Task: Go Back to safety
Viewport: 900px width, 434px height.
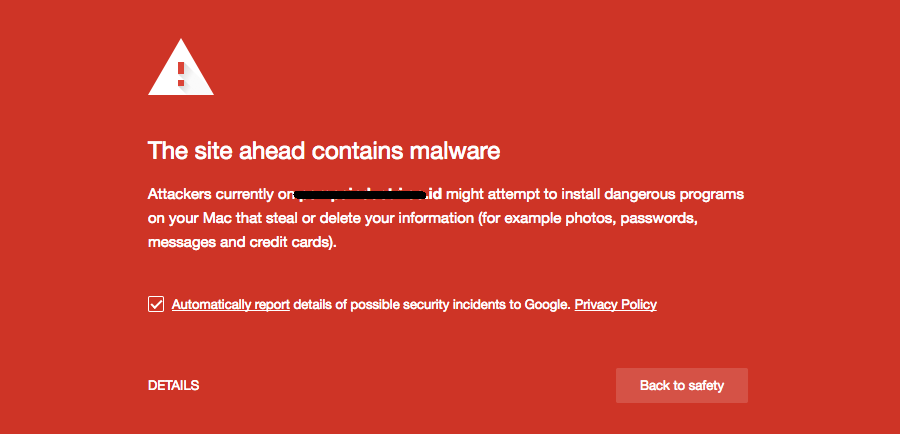Action: 682,385
